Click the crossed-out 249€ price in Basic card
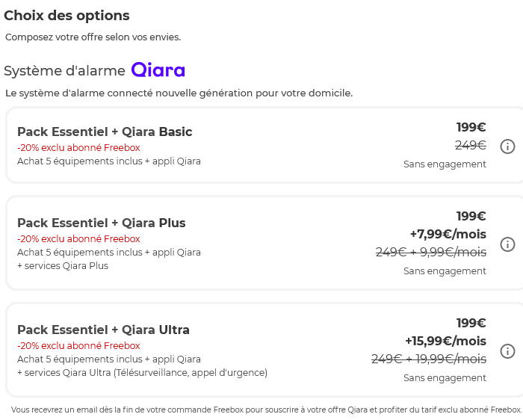The image size is (523, 420). point(471,146)
